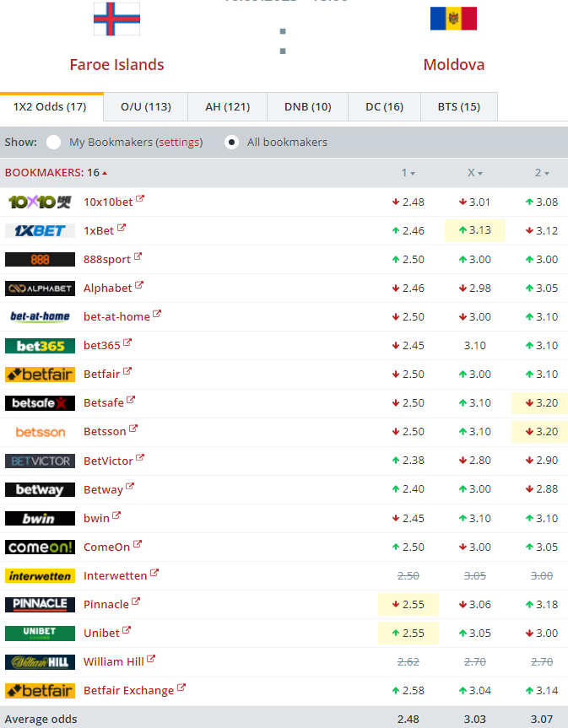
Task: Click the bet365 bookmaker logo
Action: pos(40,346)
